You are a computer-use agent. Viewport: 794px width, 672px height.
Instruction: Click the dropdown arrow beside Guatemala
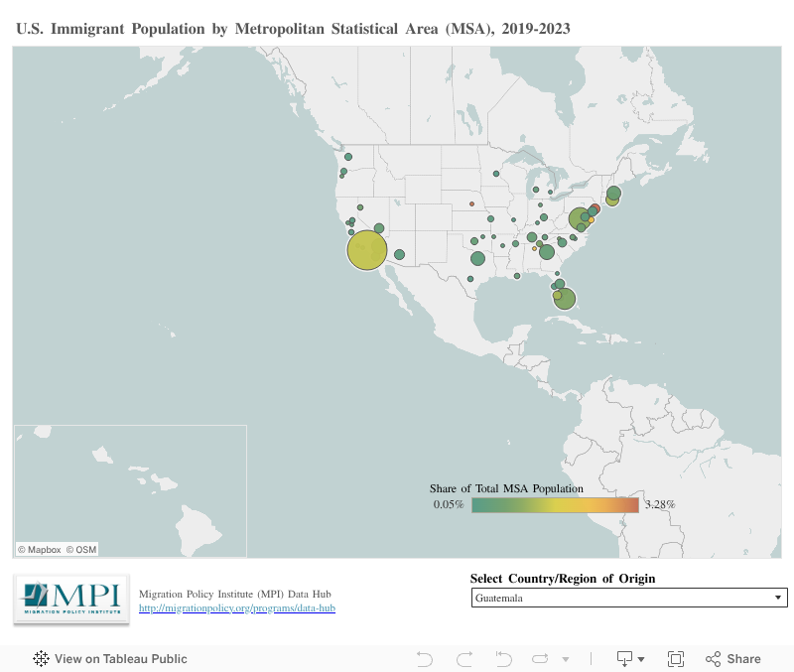pyautogui.click(x=778, y=598)
